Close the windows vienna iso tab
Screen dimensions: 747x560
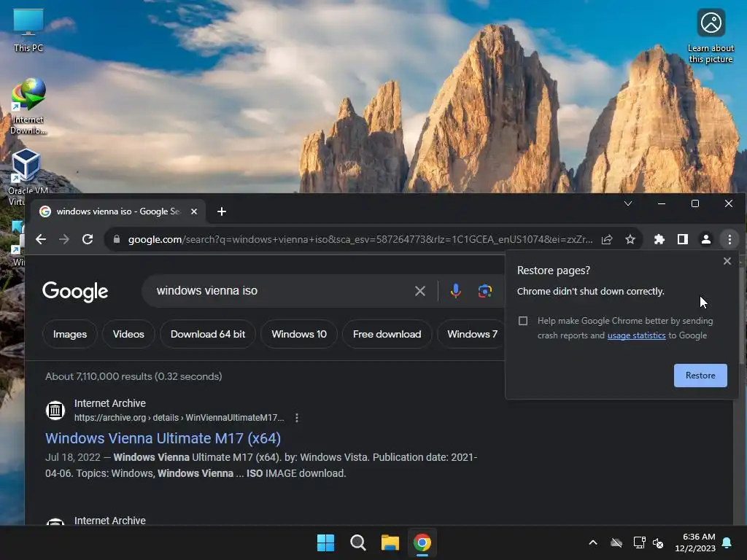click(194, 211)
